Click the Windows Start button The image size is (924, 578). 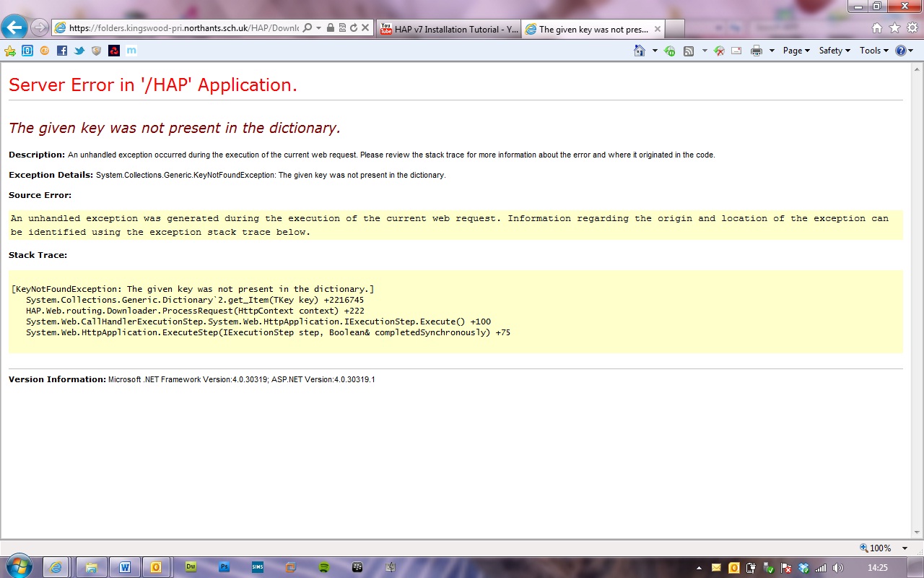[17, 566]
